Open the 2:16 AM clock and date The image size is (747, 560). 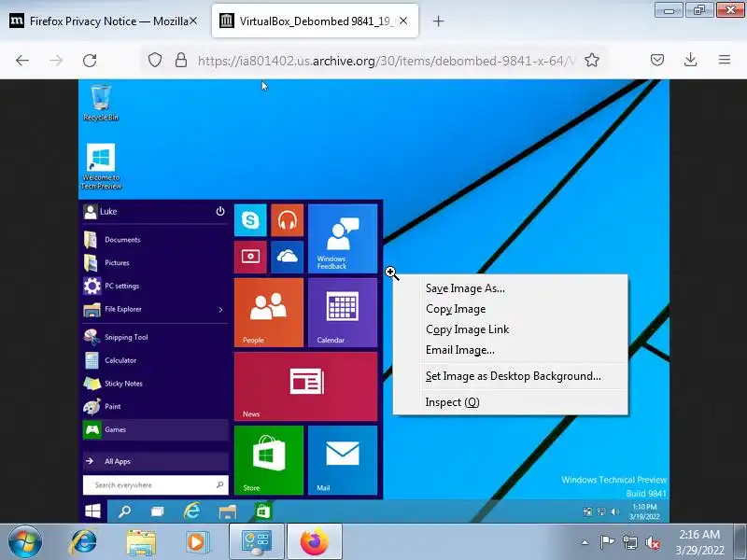point(698,542)
